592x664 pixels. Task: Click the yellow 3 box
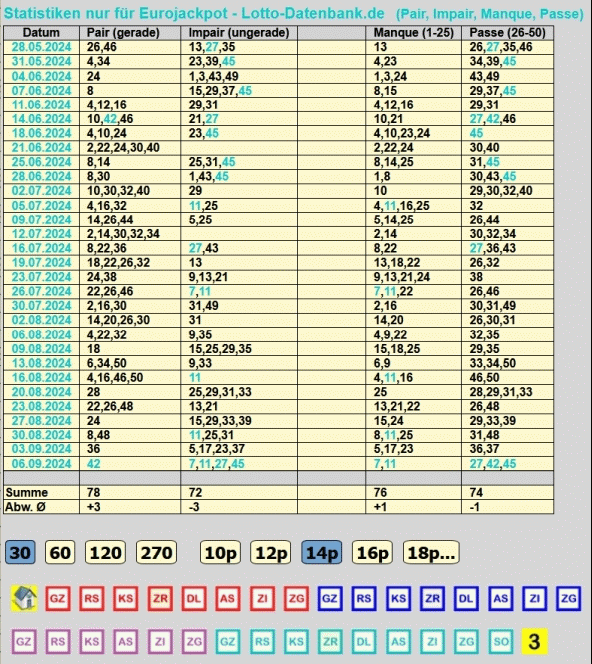click(534, 641)
